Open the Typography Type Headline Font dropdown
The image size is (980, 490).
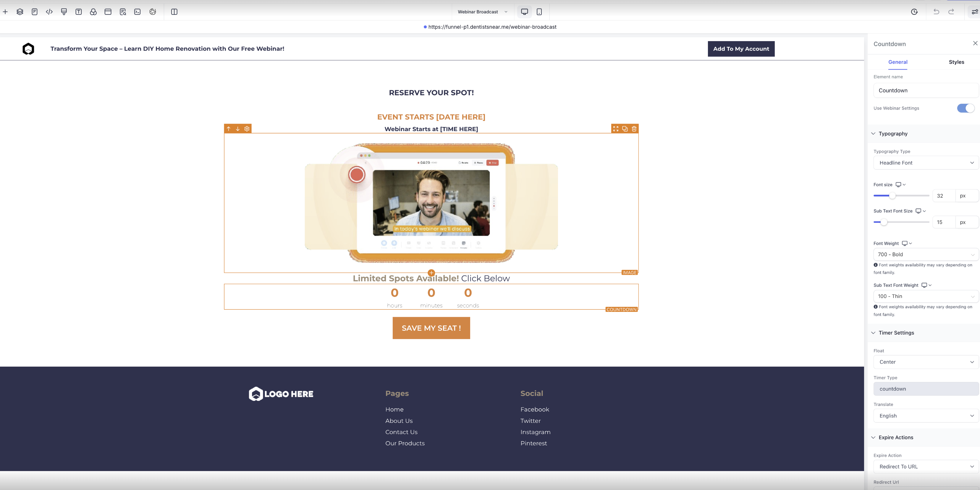(x=926, y=162)
